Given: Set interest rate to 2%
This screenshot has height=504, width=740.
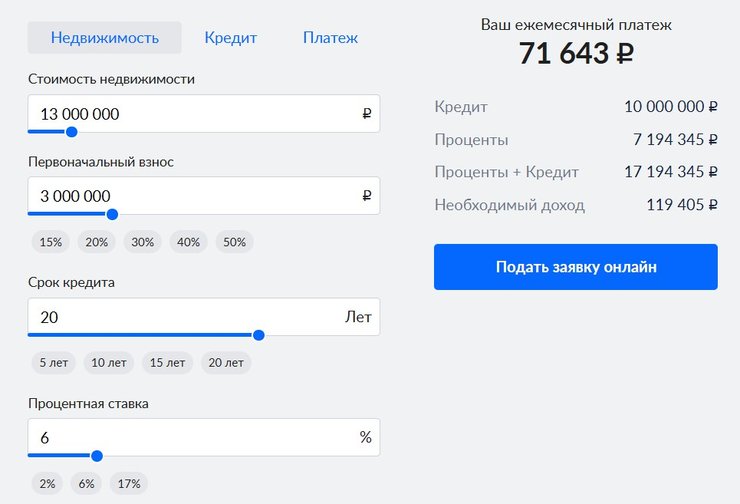Looking at the screenshot, I should [47, 484].
